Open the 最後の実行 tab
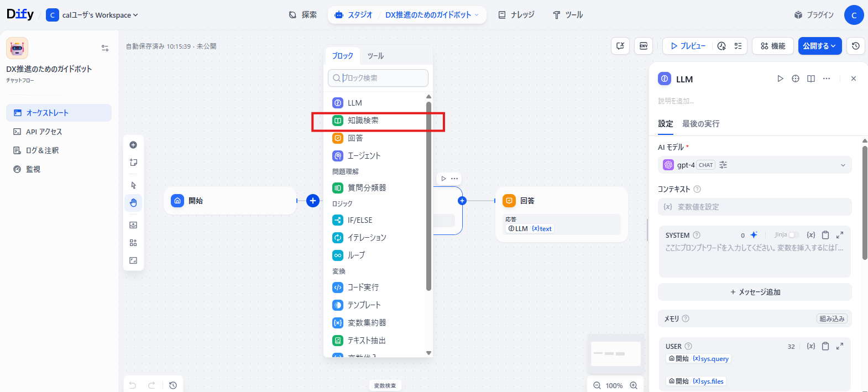Image resolution: width=868 pixels, height=392 pixels. pyautogui.click(x=701, y=124)
